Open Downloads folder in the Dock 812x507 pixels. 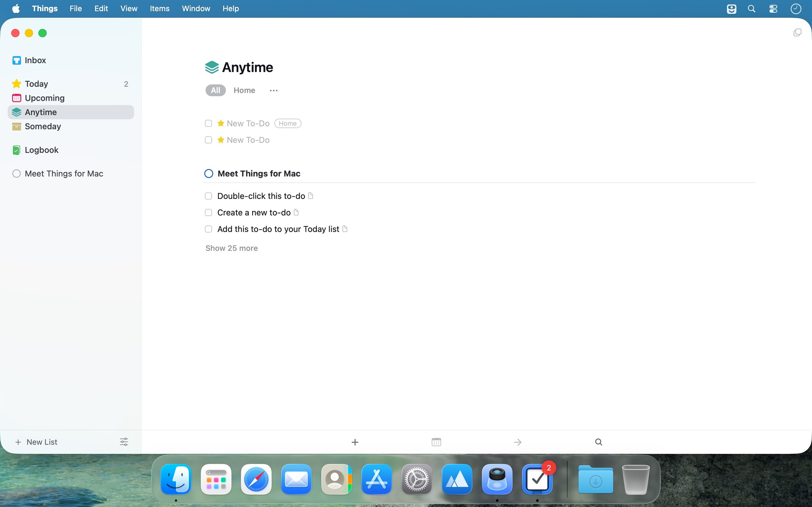pos(596,479)
